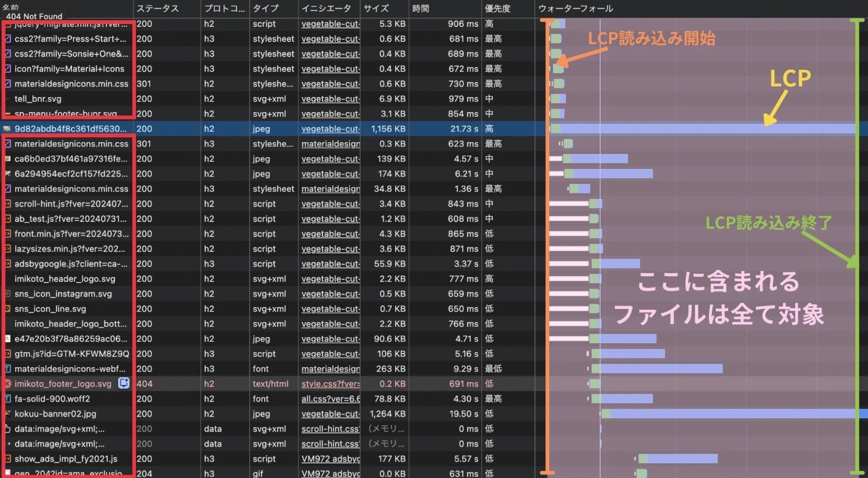Click the stylesheet icon of the 34.8 KB materialdesignicons.min.css
This screenshot has width=868, height=478.
click(x=8, y=189)
